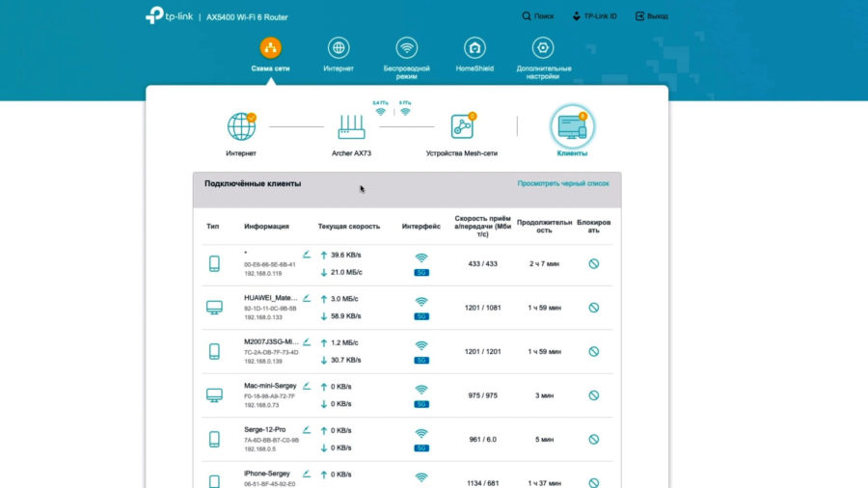
Task: Click the 3 мин duration value
Action: click(x=544, y=395)
